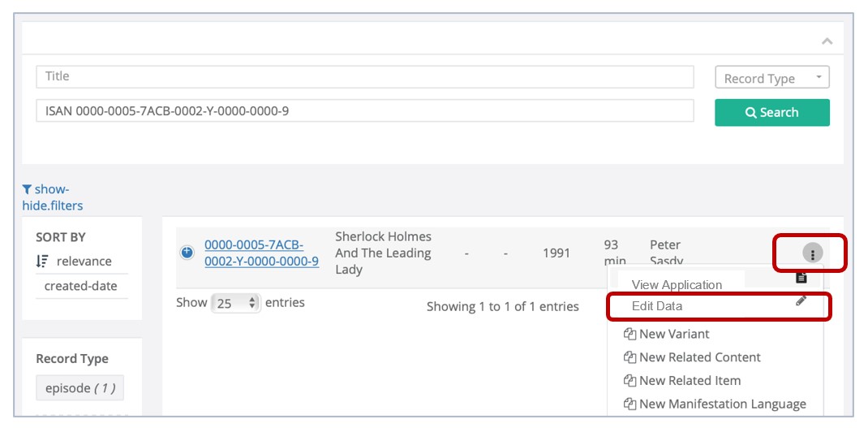868x428 pixels.
Task: Click the Showing 1 to 1 of 1 entries text
Action: pyautogui.click(x=503, y=307)
